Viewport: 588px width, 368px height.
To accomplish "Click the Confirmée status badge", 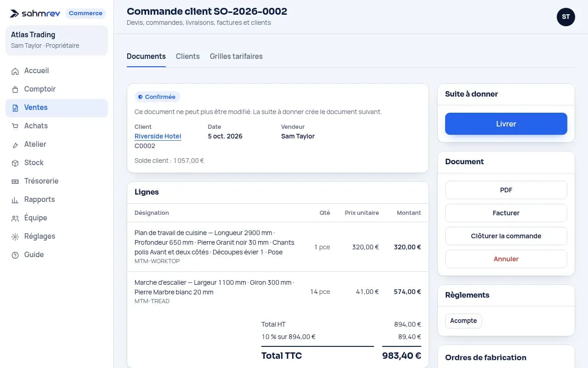I will (157, 97).
